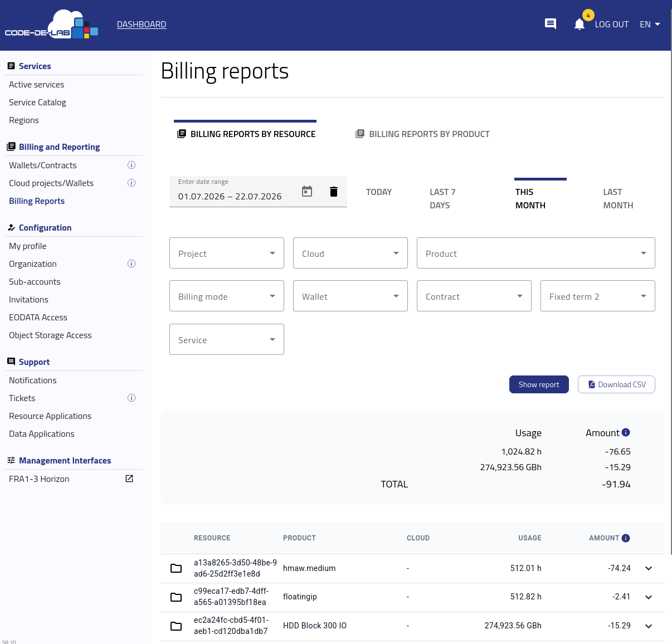Open Active services in sidebar
The width and height of the screenshot is (672, 644).
37,84
